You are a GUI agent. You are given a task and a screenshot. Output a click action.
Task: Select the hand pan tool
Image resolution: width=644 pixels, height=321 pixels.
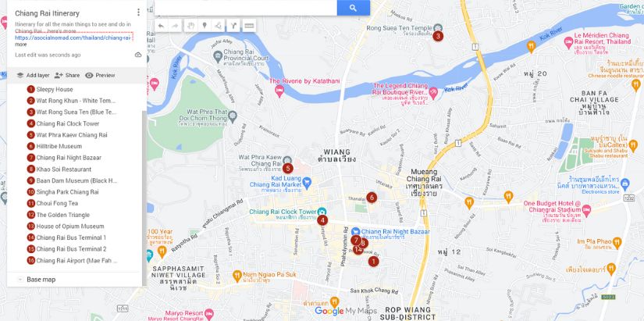tap(190, 26)
